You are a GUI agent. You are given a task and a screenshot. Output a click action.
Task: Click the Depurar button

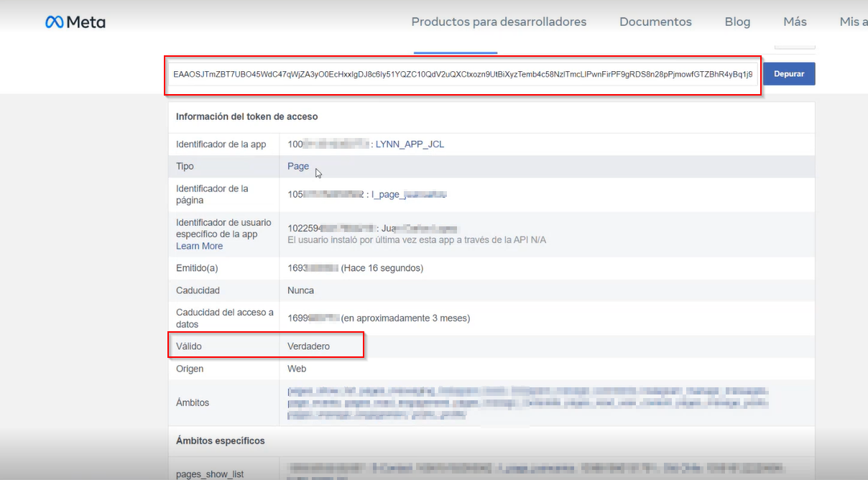[x=789, y=74]
